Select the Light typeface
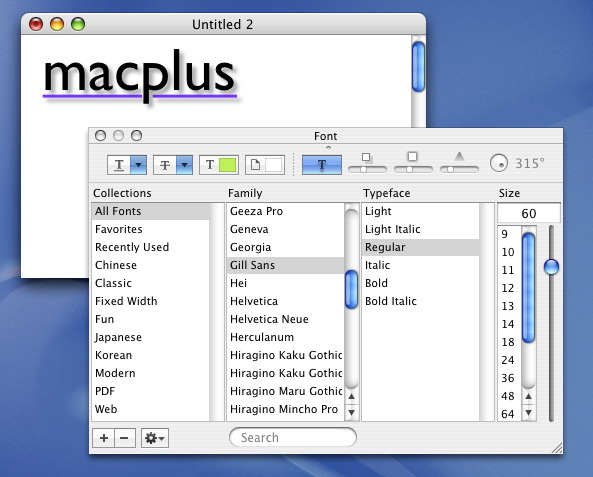Viewport: 593px width, 477px height. [x=421, y=211]
